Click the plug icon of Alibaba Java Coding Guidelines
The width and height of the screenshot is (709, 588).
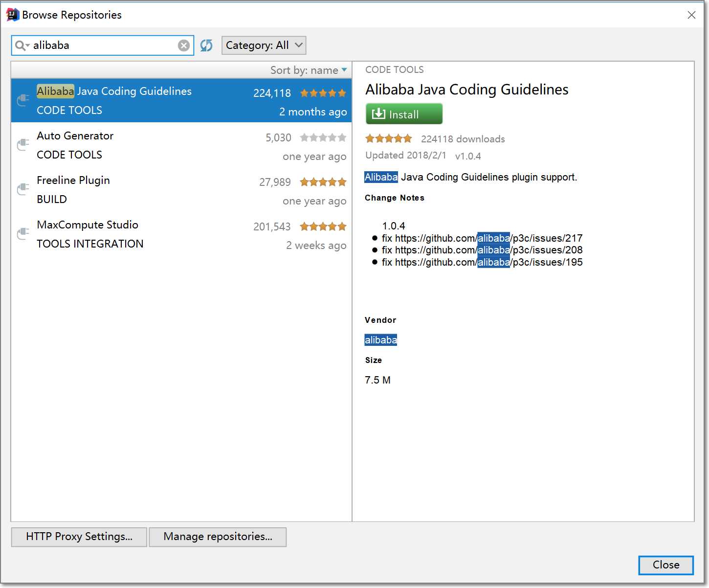(x=23, y=100)
